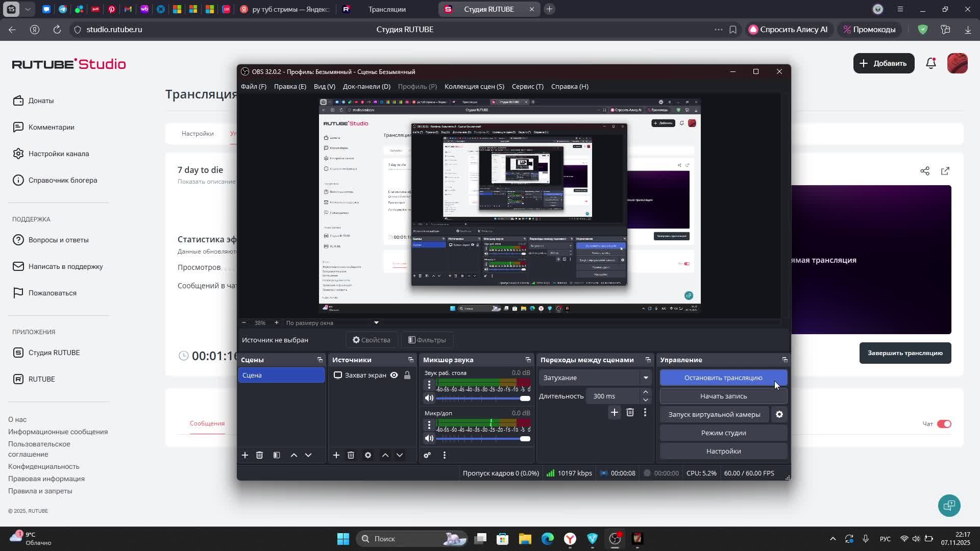Click the RUTUBE share stream icon

pyautogui.click(x=925, y=171)
